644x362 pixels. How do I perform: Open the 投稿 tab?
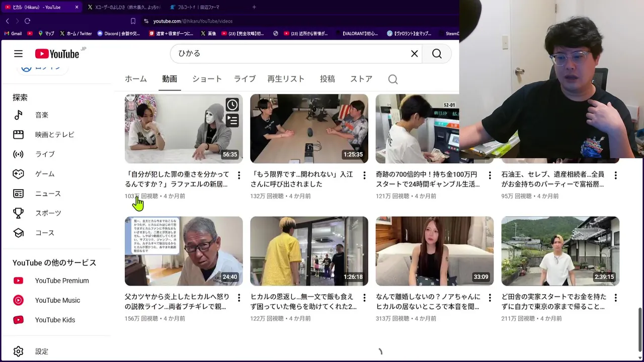coord(328,79)
